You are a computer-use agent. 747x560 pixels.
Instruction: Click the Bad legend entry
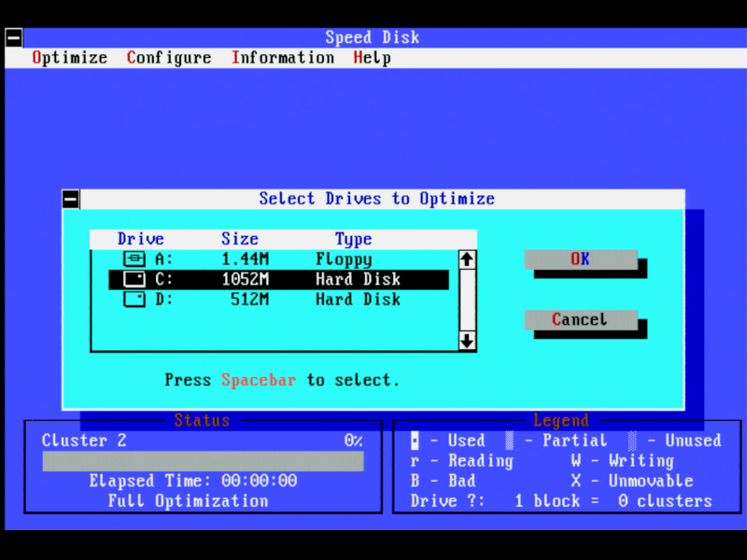click(x=443, y=481)
